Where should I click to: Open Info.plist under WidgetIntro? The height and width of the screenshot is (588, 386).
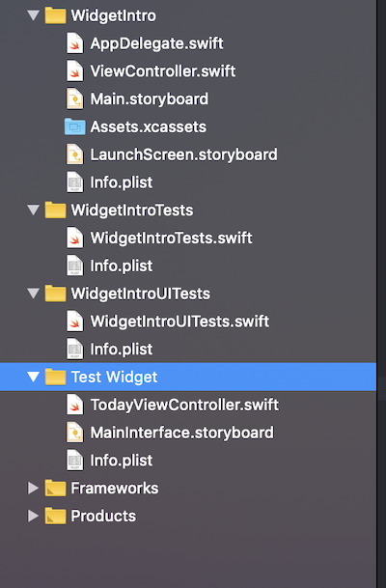pyautogui.click(x=122, y=182)
